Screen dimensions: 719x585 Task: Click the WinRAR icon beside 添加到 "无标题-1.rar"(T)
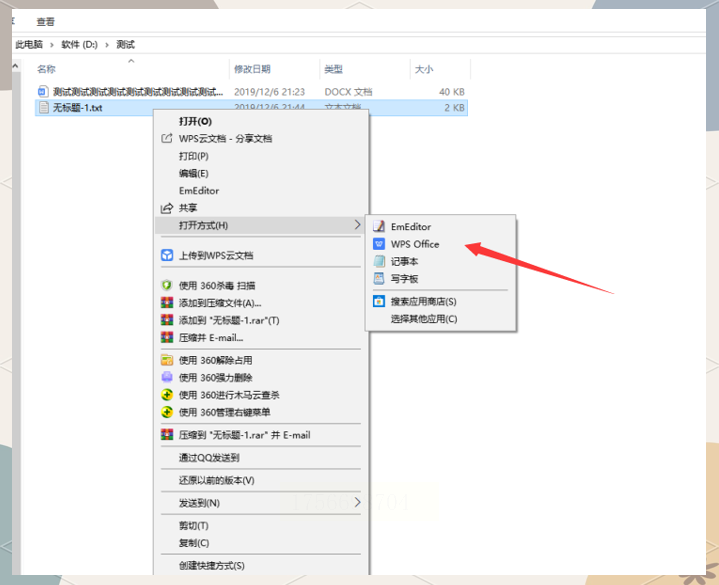(x=167, y=320)
